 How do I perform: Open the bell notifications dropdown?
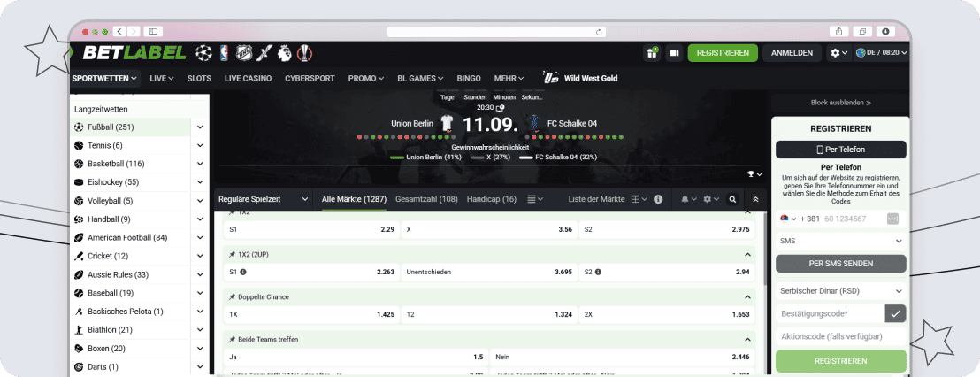coord(688,199)
